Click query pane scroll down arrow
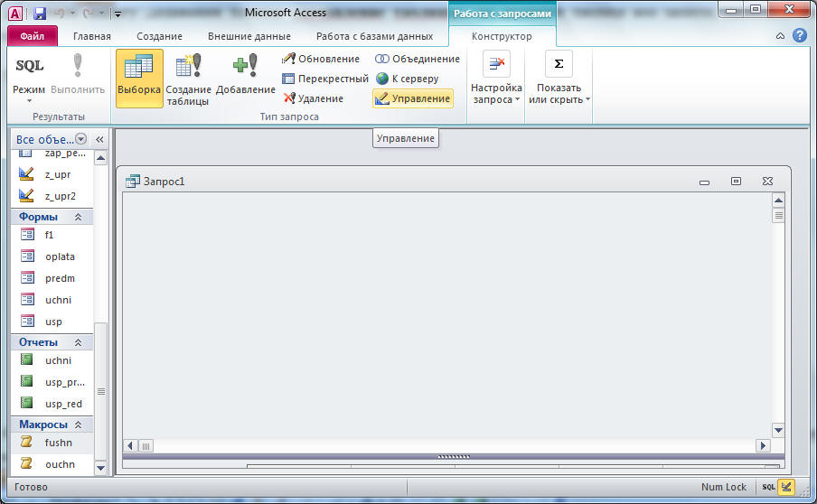The width and height of the screenshot is (817, 504). [778, 430]
